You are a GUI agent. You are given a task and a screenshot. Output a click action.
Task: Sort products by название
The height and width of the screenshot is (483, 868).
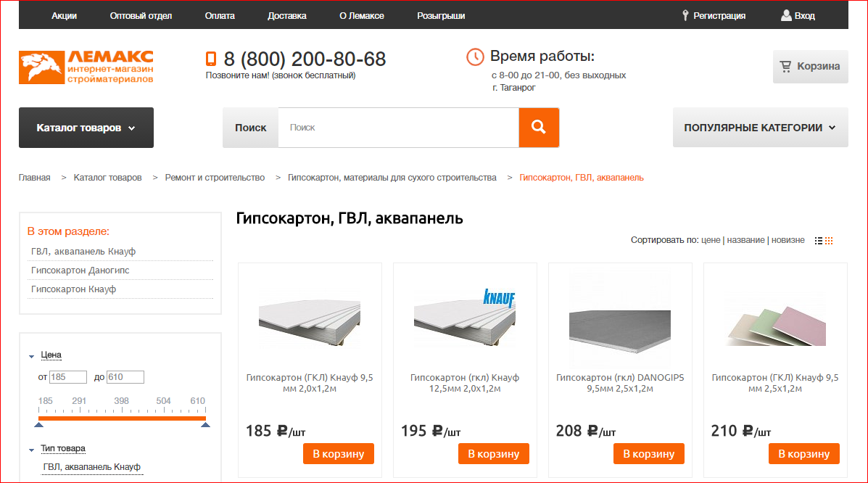[745, 240]
